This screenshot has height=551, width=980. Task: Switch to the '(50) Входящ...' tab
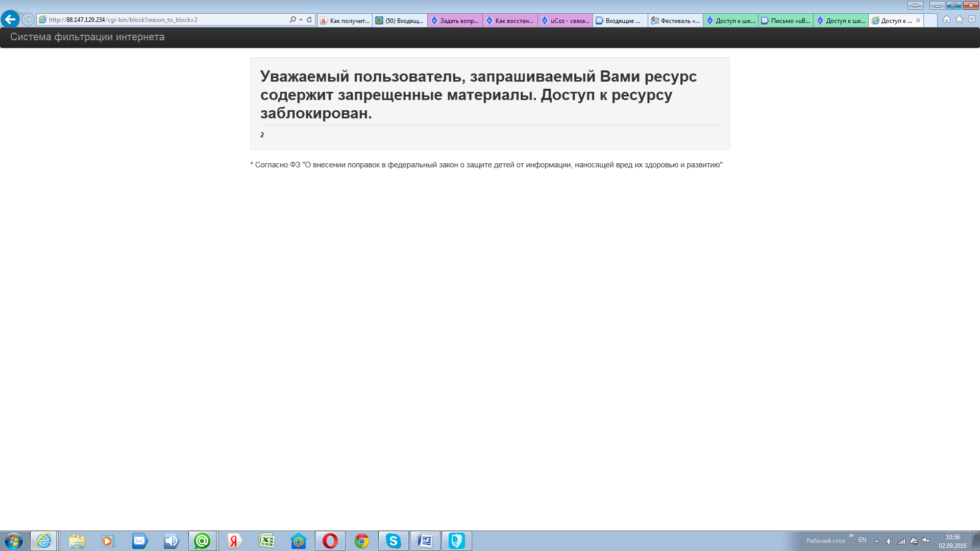click(x=400, y=20)
